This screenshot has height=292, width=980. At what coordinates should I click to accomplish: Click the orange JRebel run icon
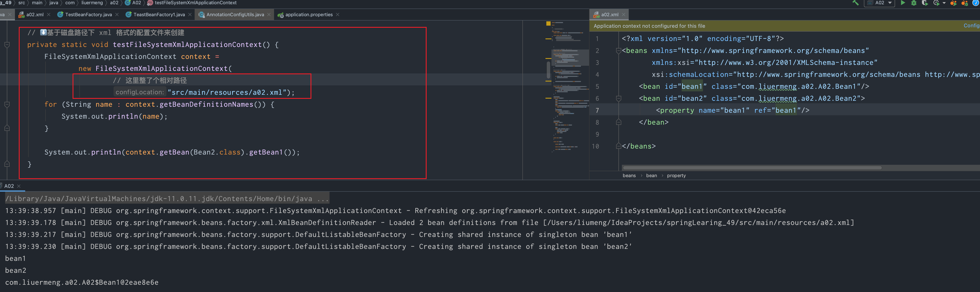(x=953, y=3)
